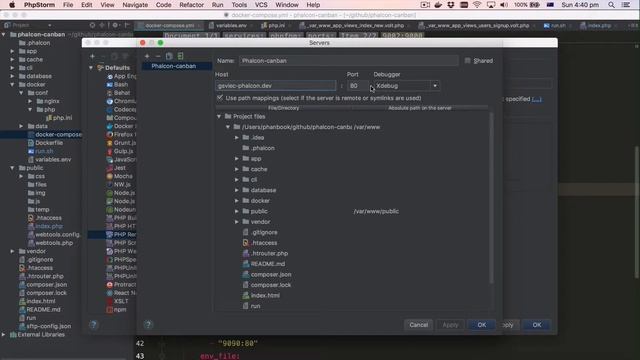
Task: Click the File/Directory column header
Action: click(284, 108)
